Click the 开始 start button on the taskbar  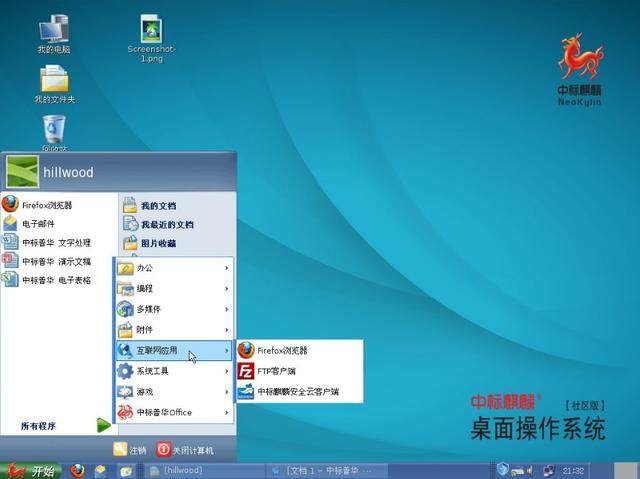pyautogui.click(x=31, y=471)
